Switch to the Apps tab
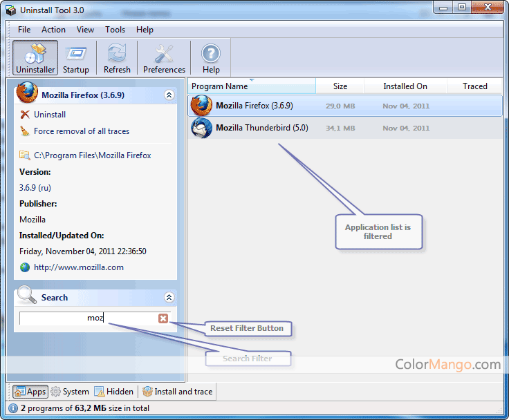509x420 pixels. coord(30,392)
